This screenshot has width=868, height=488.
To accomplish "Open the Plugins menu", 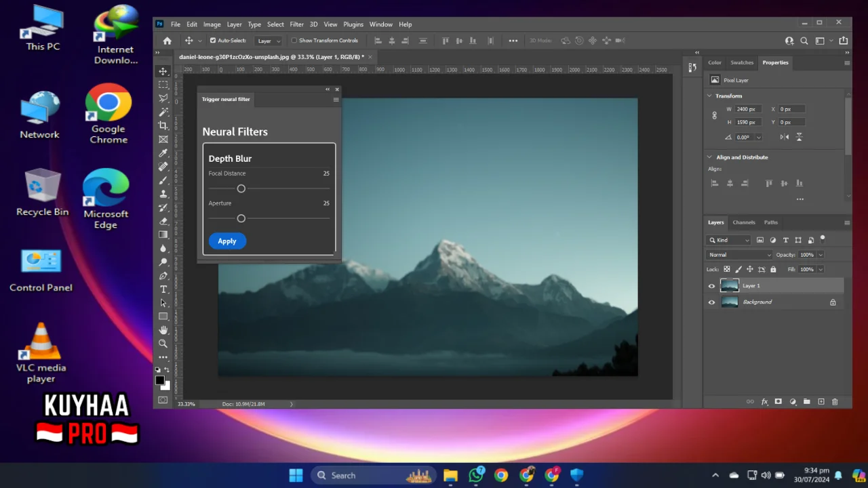I will tap(353, 24).
